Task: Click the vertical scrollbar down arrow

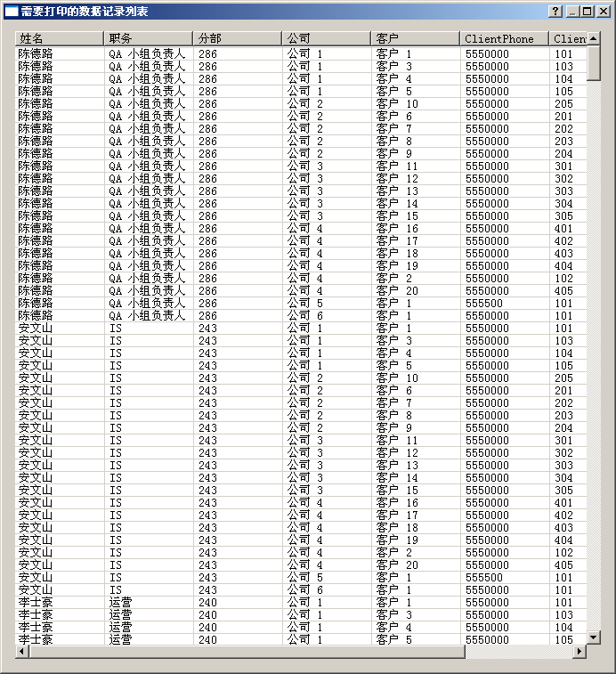Action: pyautogui.click(x=593, y=637)
